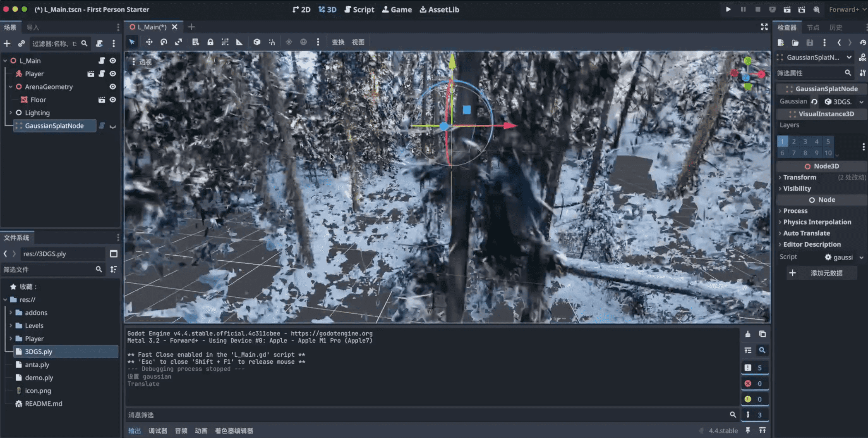The width and height of the screenshot is (868, 438).
Task: Toggle the warning messages filter showing 0
Action: click(755, 399)
